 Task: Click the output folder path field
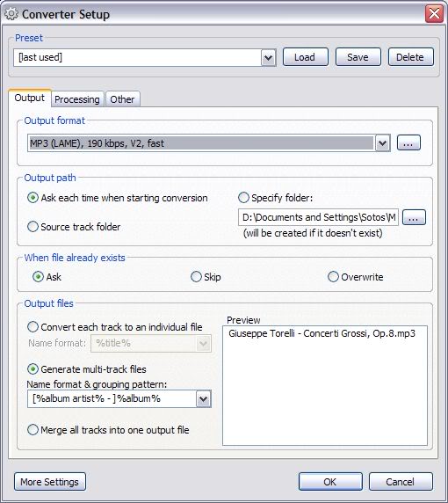coord(318,217)
